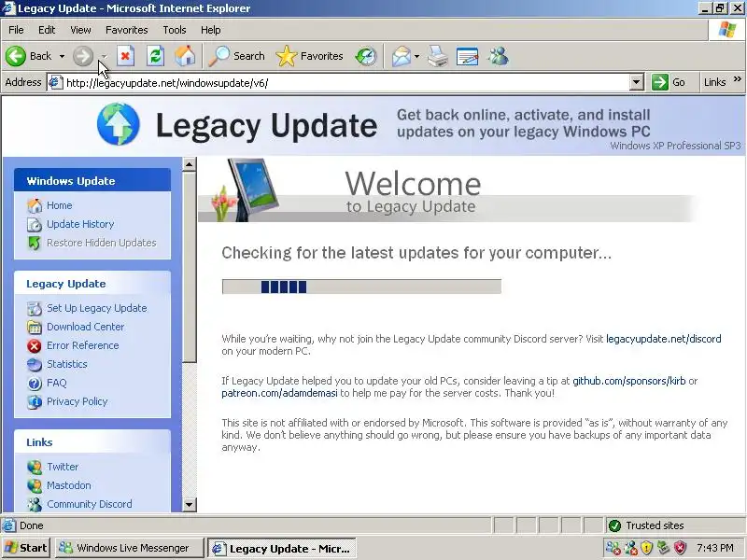Open Restore Hidden Updates link
747x560 pixels.
point(102,243)
